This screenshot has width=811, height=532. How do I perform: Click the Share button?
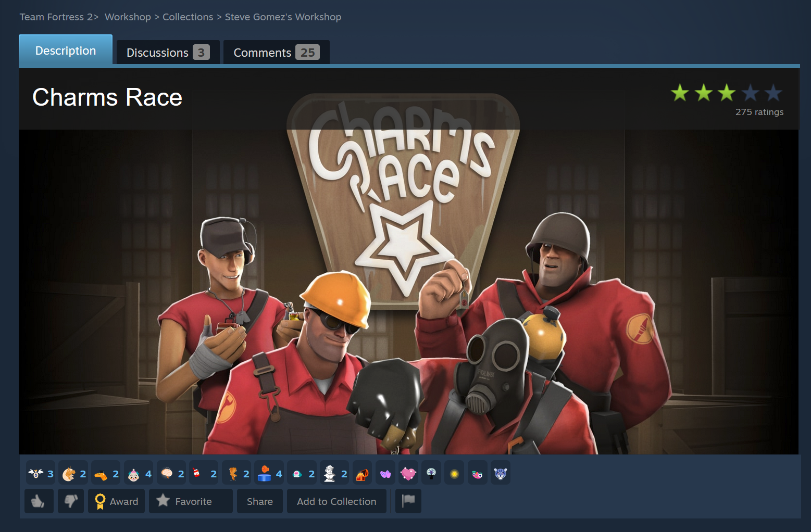point(260,501)
